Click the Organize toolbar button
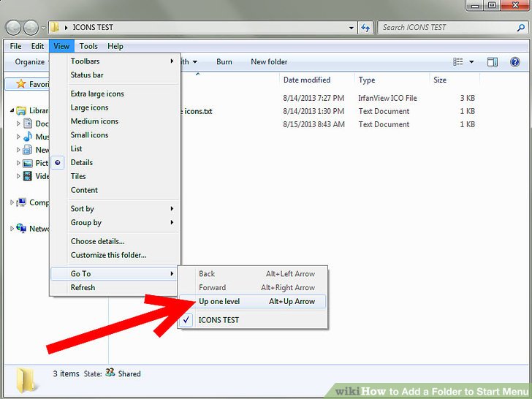532x399 pixels. [30, 61]
